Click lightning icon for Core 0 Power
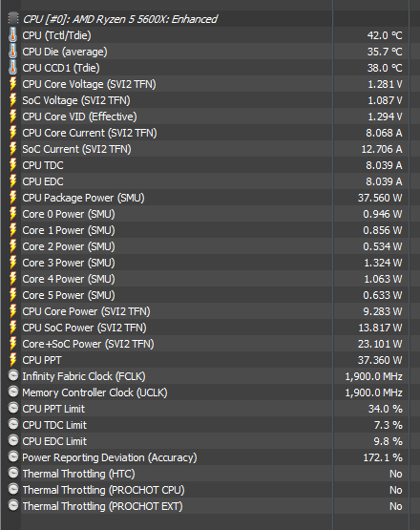Screen dimensions: 420x530 pyautogui.click(x=12, y=214)
